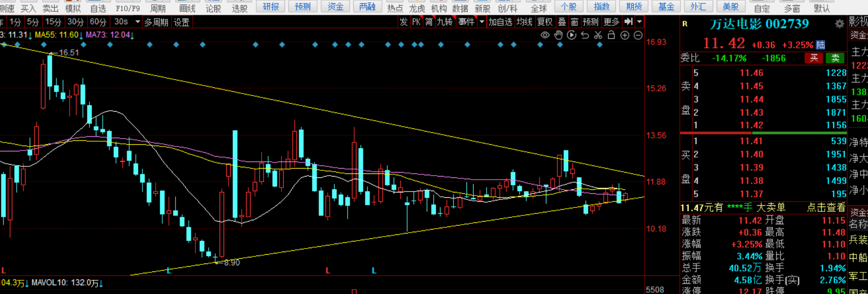Switch to the 个股 tab
868x294 pixels.
click(x=569, y=7)
